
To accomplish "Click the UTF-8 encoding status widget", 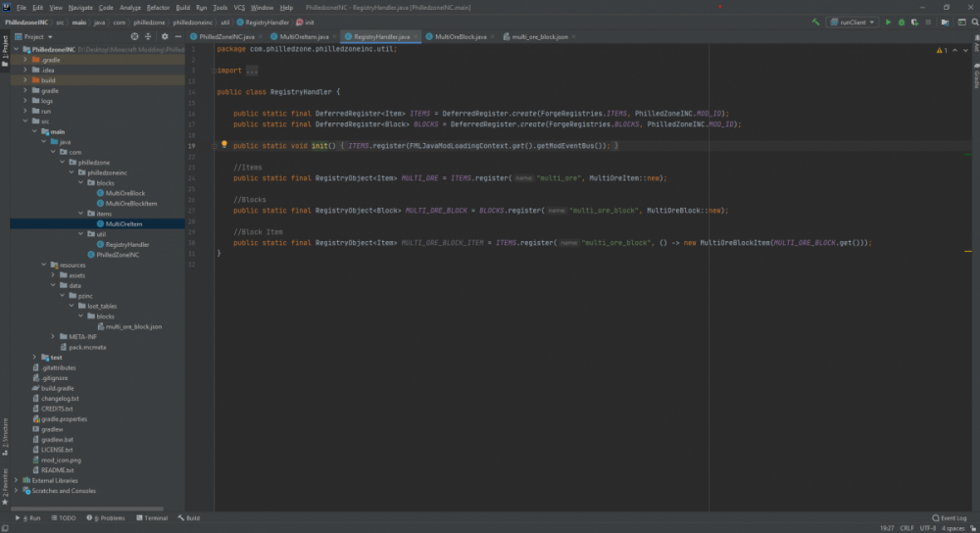I will (x=927, y=529).
